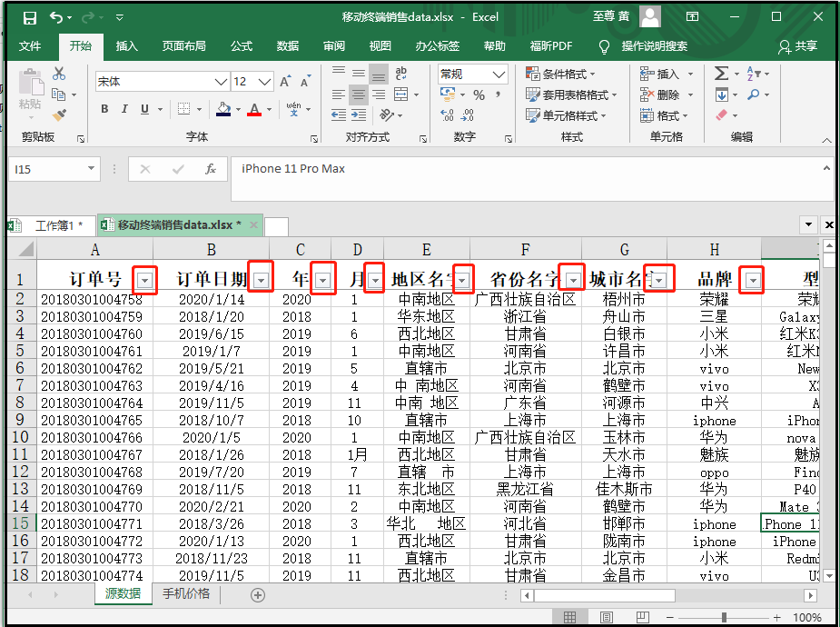The width and height of the screenshot is (840, 627).
Task: Click the Borders icon
Action: (184, 109)
